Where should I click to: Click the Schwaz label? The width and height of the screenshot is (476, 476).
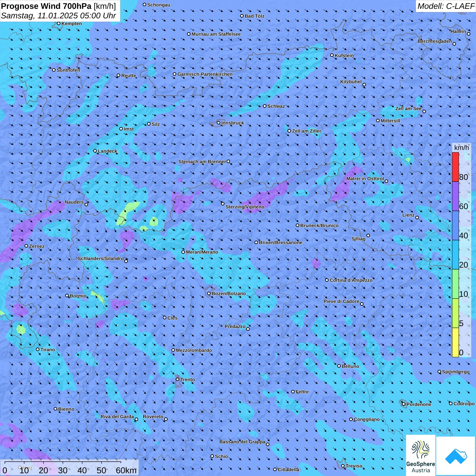point(276,106)
